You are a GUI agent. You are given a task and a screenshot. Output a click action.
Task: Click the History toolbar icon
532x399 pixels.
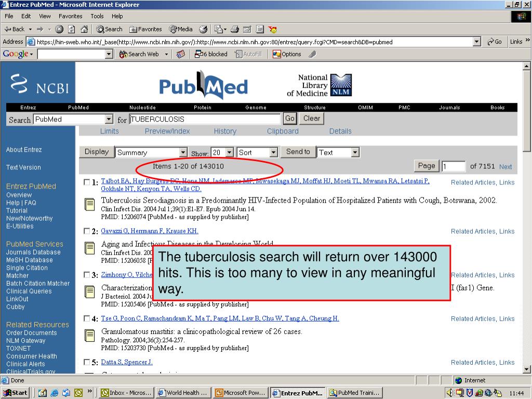coord(203,29)
